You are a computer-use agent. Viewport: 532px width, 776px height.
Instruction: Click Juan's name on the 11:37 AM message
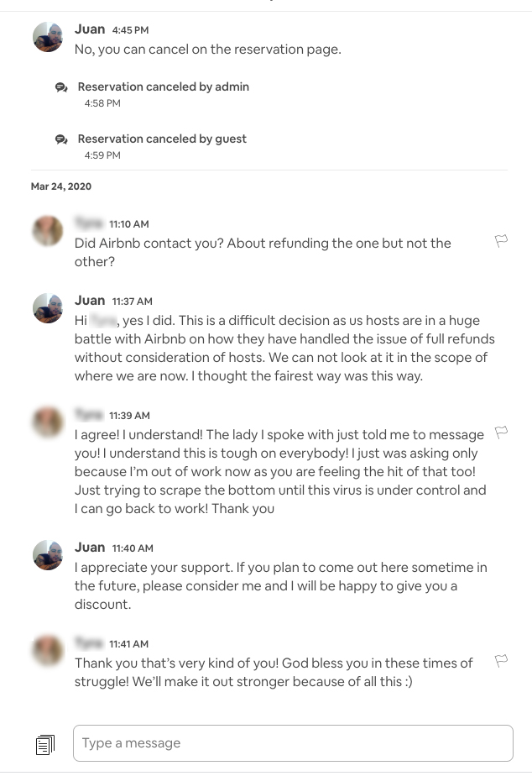click(90, 301)
